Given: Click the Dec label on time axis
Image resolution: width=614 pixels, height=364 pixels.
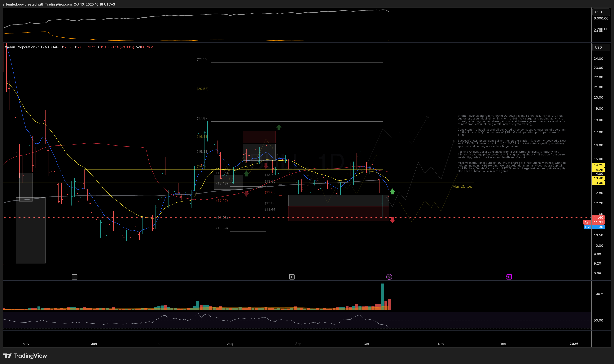Looking at the screenshot, I should tap(503, 344).
